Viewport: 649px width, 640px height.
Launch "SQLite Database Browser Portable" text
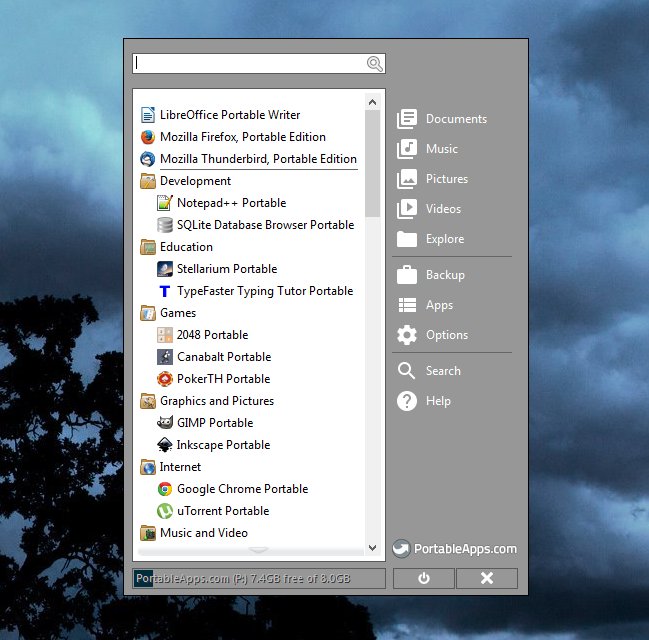pos(266,225)
